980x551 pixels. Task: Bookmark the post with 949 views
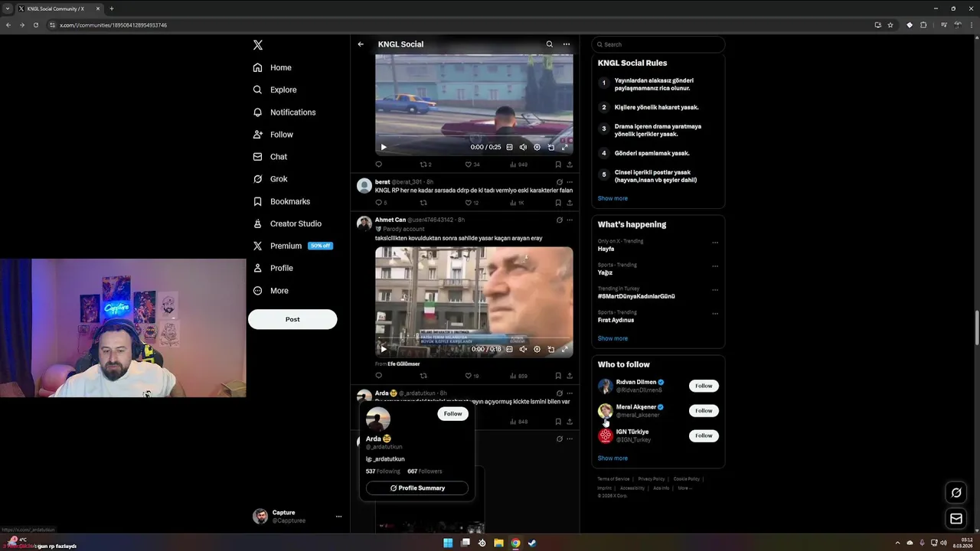[558, 165]
